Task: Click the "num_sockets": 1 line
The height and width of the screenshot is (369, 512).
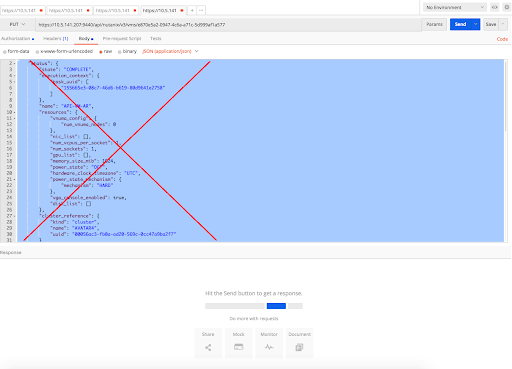Action: point(73,149)
